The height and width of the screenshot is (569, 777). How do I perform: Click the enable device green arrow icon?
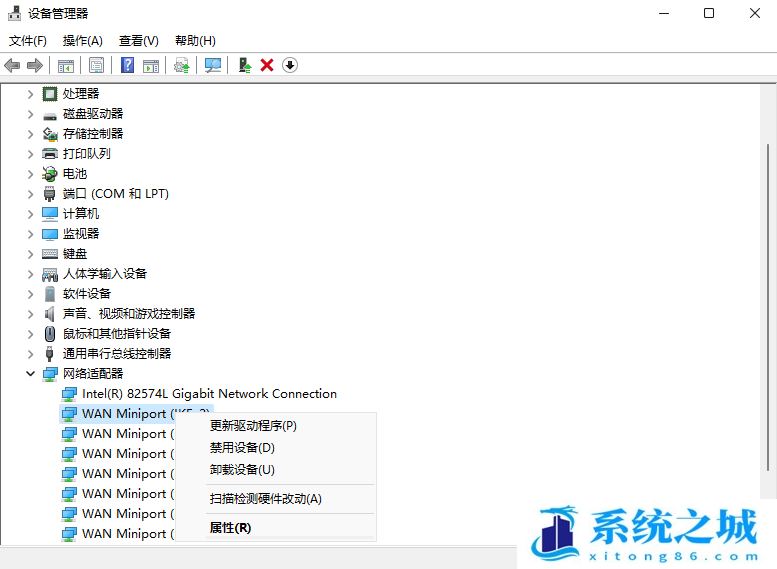click(244, 65)
